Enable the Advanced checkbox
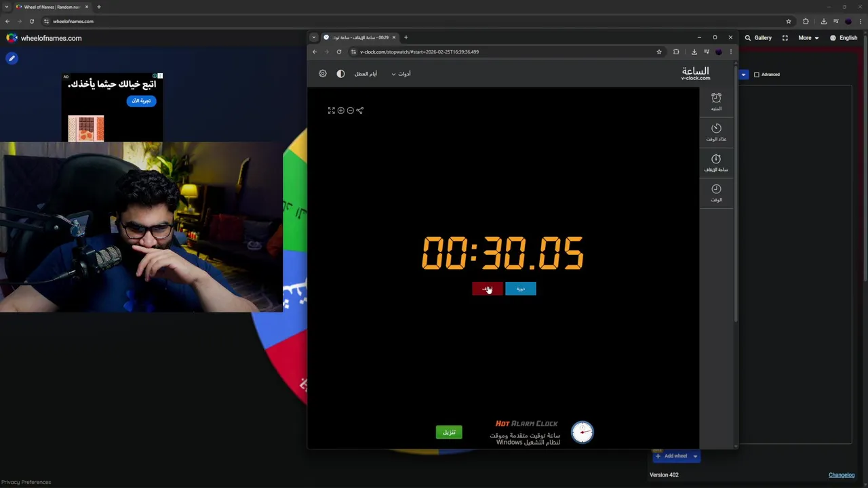Image resolution: width=868 pixels, height=488 pixels. point(757,75)
